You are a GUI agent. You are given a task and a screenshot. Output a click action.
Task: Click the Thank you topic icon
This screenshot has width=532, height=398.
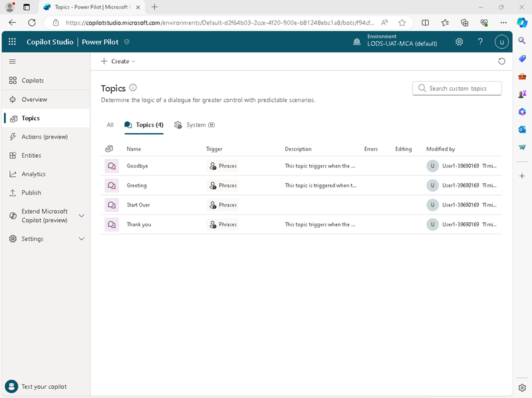click(x=112, y=224)
